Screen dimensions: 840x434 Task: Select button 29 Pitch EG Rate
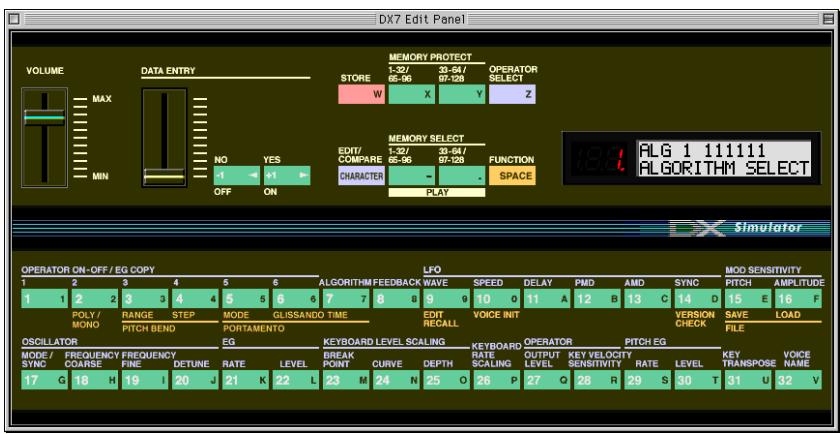click(x=648, y=380)
